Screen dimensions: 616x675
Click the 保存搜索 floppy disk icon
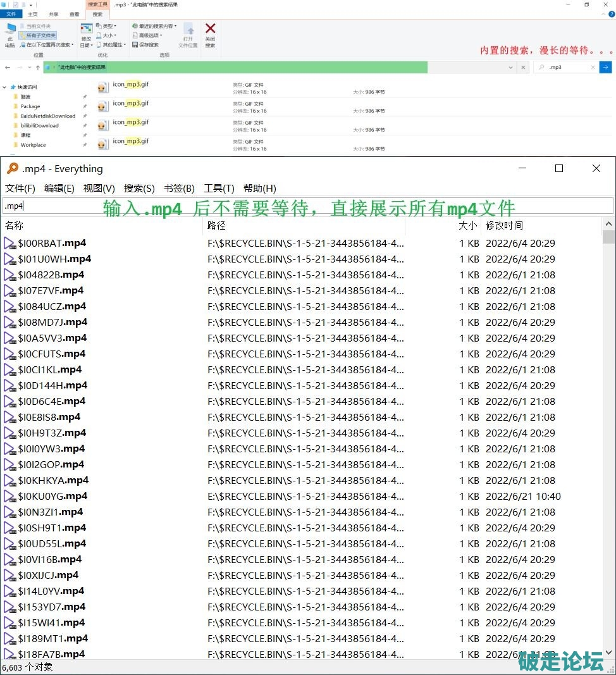coord(135,45)
